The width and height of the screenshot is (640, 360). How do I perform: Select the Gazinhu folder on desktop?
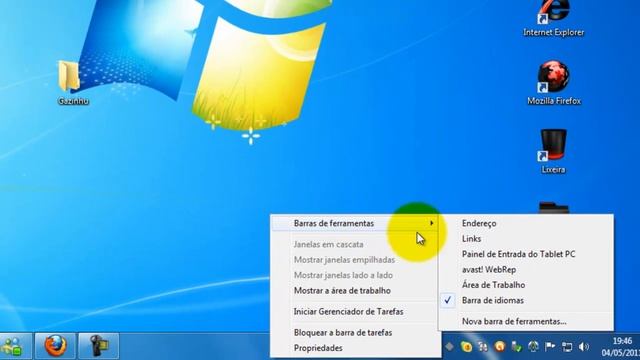click(73, 83)
